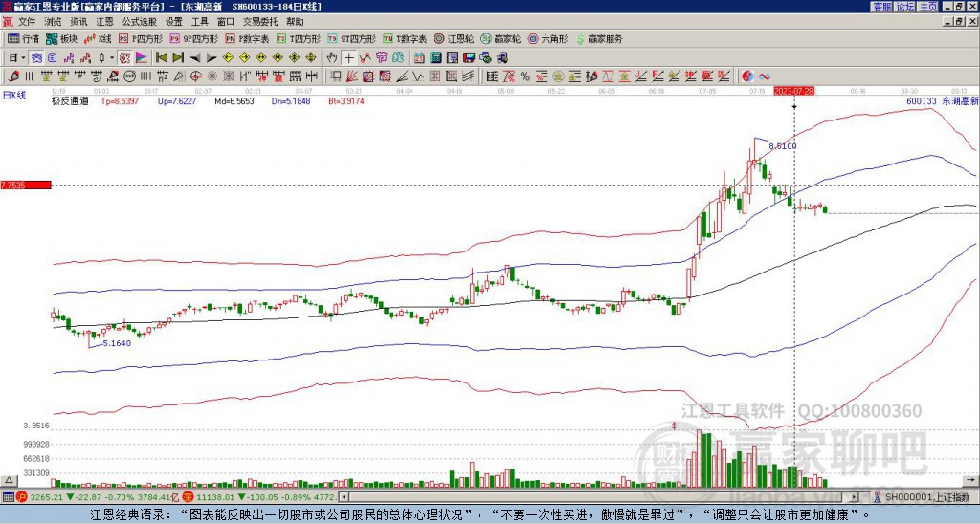Open the 六角形 hexagon tool
Screen dimensions: 980x524
[547, 38]
